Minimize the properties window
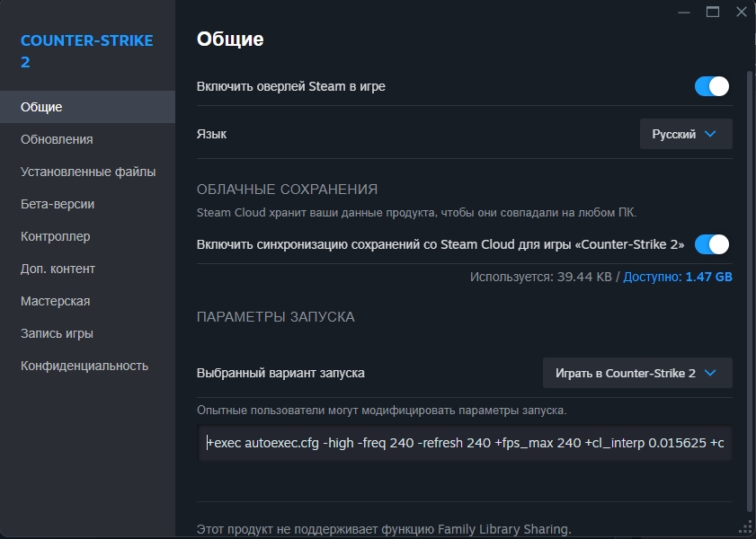756x539 pixels. [685, 12]
